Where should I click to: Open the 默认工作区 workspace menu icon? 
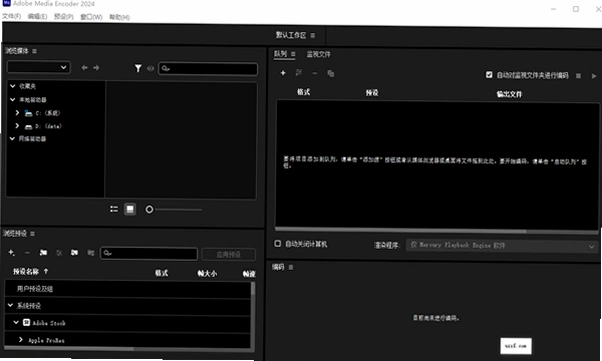tap(313, 35)
